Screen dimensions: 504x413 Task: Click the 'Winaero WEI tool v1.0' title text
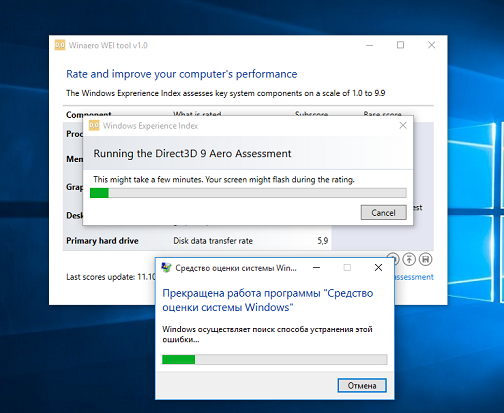(x=108, y=45)
